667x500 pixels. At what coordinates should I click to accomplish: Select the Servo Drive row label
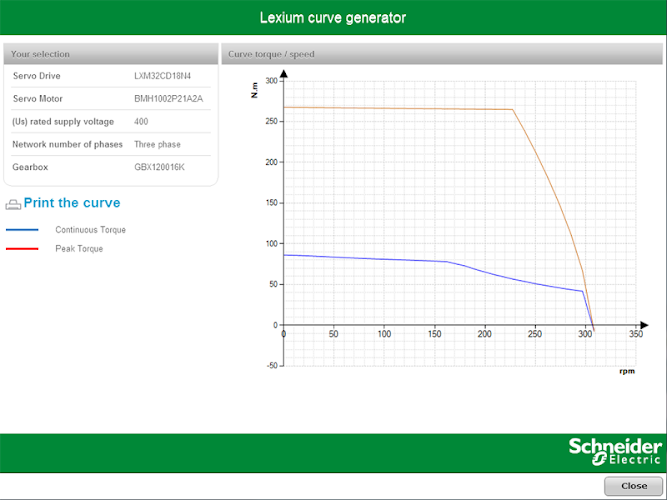37,76
